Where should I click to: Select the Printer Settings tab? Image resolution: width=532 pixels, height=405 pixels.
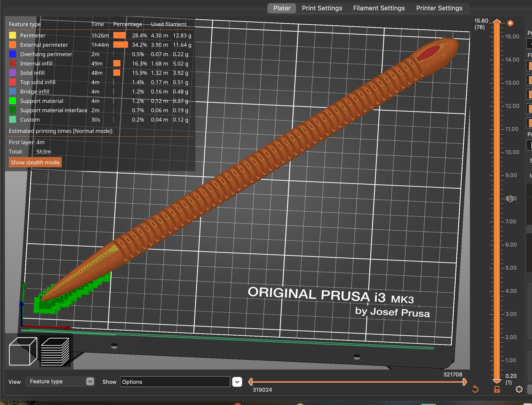pyautogui.click(x=439, y=8)
